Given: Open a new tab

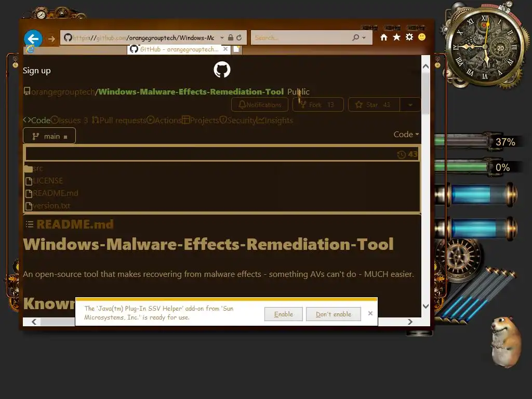Looking at the screenshot, I should [237, 49].
